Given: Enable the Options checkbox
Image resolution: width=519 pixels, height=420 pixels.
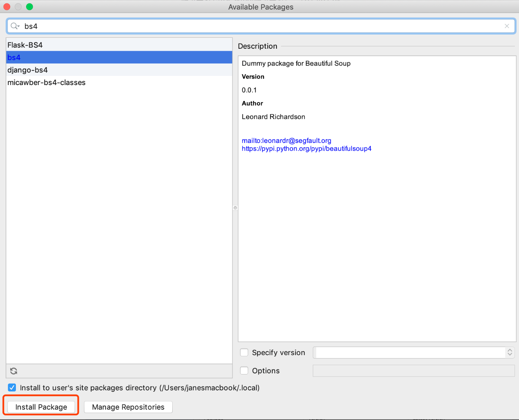Looking at the screenshot, I should (x=244, y=371).
